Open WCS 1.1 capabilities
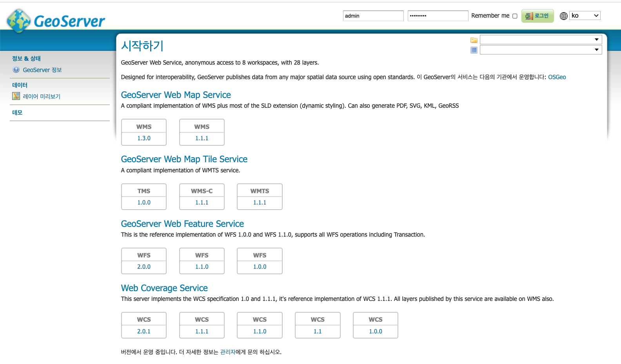 [318, 331]
